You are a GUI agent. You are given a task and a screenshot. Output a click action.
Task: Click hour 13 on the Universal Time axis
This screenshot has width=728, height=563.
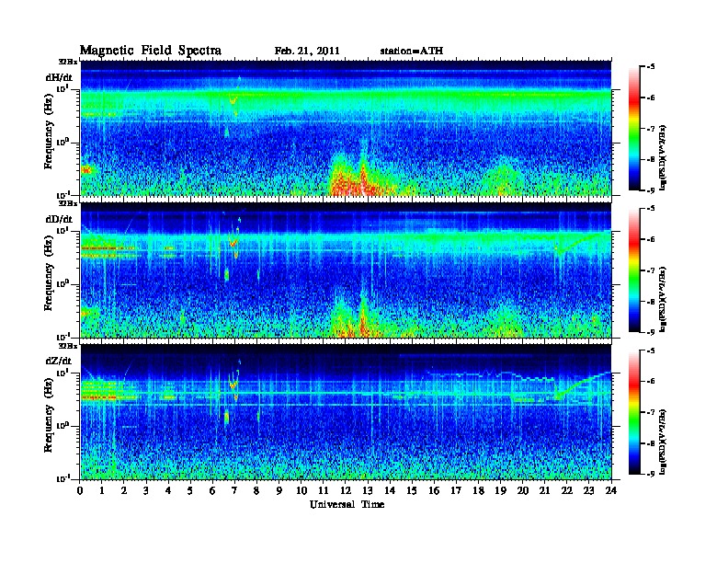pyautogui.click(x=368, y=490)
